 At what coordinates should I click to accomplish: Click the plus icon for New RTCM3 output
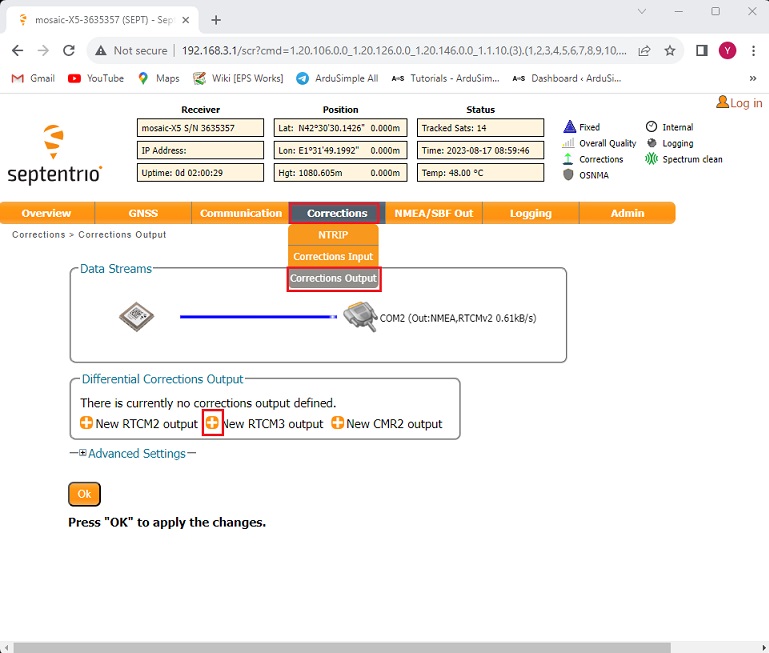212,424
